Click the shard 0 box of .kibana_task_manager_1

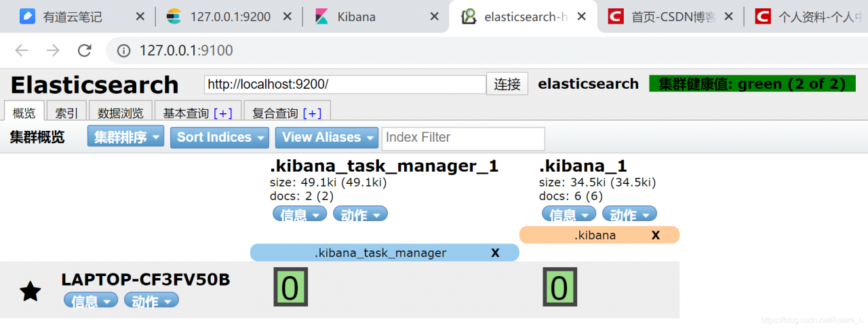(x=290, y=287)
